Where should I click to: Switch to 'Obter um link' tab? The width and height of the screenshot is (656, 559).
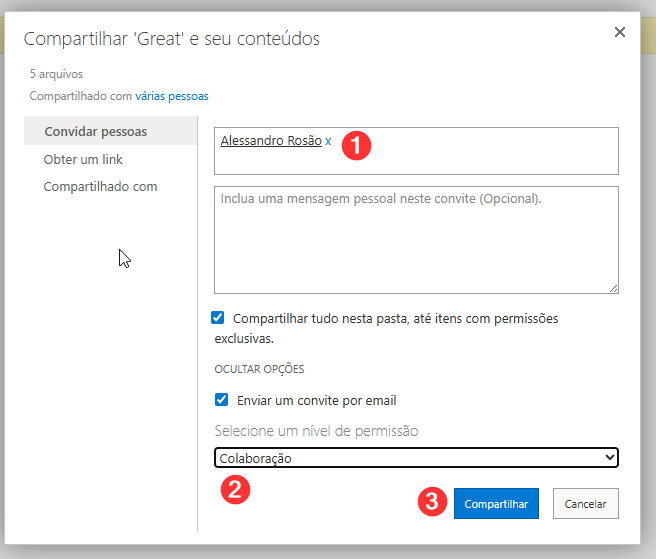pos(83,159)
